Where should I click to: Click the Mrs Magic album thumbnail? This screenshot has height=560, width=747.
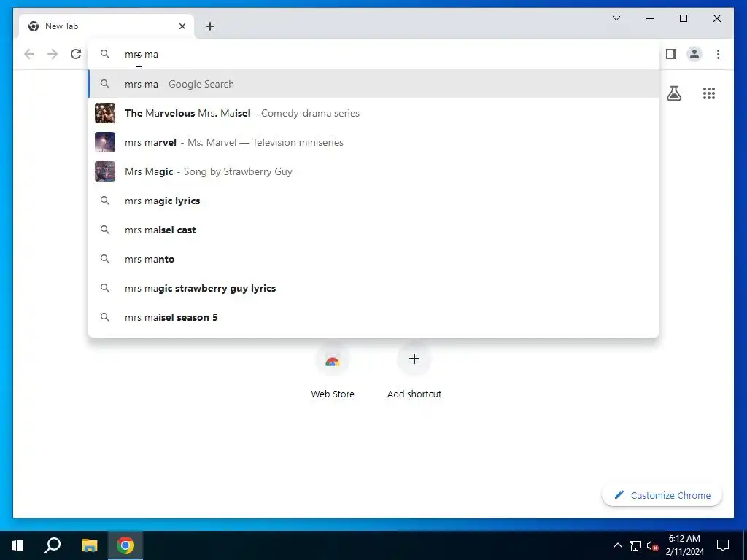tap(105, 171)
